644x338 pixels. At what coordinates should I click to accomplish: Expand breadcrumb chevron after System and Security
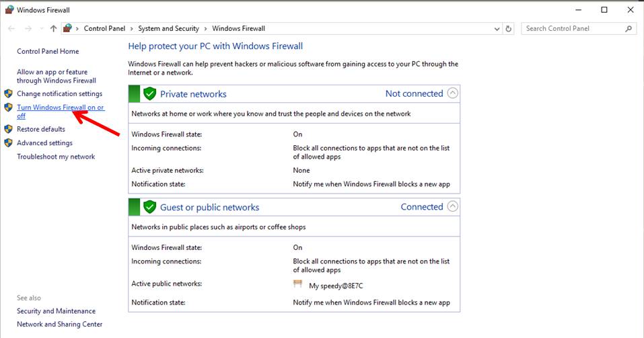click(205, 29)
